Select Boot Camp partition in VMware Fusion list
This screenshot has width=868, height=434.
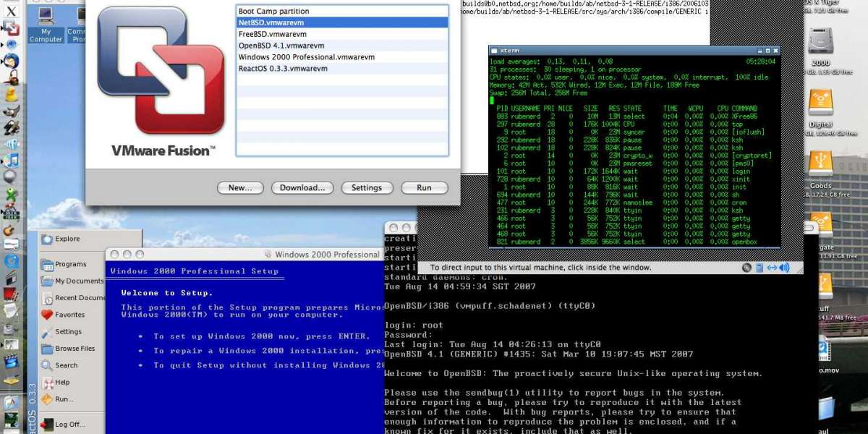(x=342, y=12)
